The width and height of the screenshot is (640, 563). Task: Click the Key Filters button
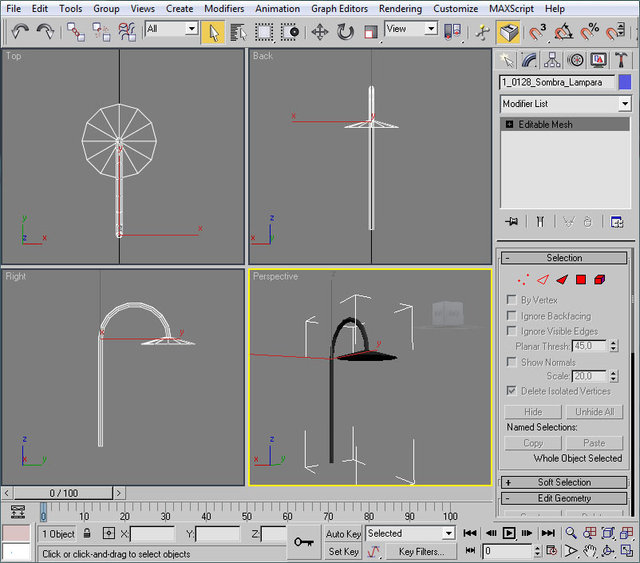coord(421,551)
